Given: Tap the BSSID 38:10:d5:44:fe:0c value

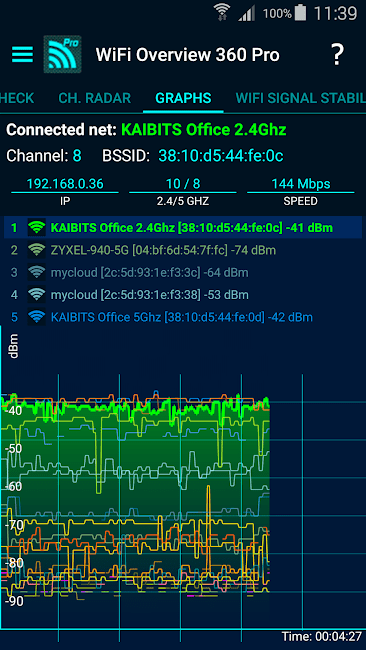Looking at the screenshot, I should pos(221,156).
